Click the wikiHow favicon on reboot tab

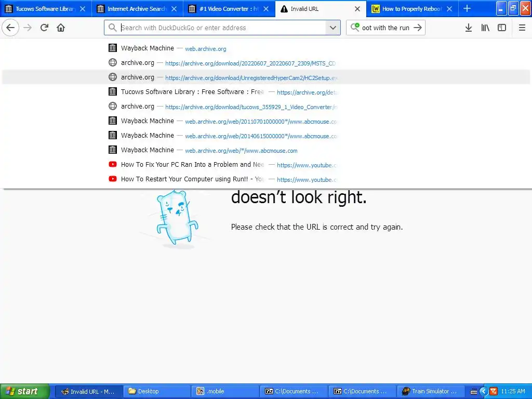click(x=375, y=9)
